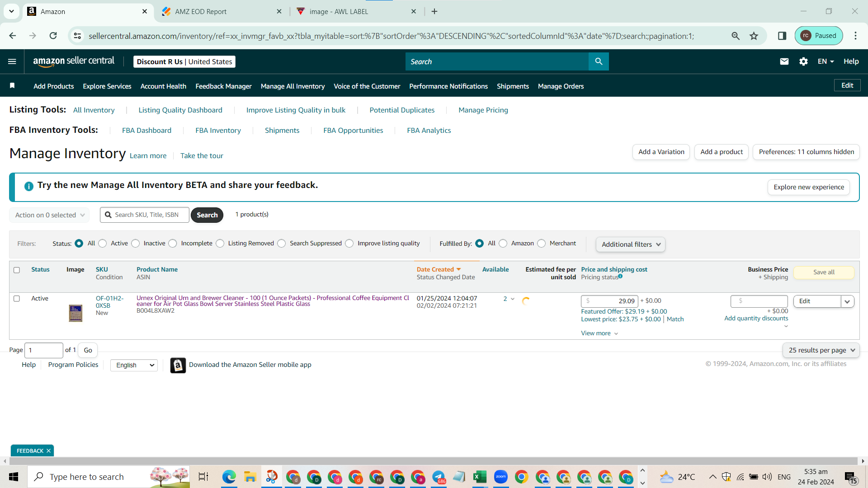Click the Add a product button

(x=722, y=152)
